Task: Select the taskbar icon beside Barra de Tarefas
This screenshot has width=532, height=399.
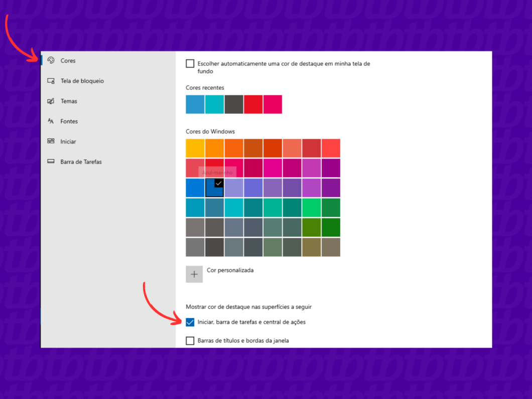Action: click(x=51, y=161)
